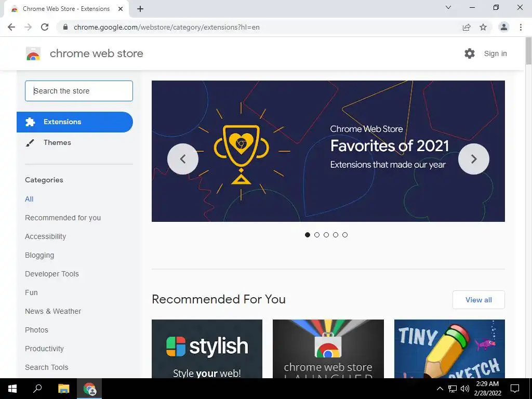
Task: Select the second carousel dot
Action: [317, 235]
